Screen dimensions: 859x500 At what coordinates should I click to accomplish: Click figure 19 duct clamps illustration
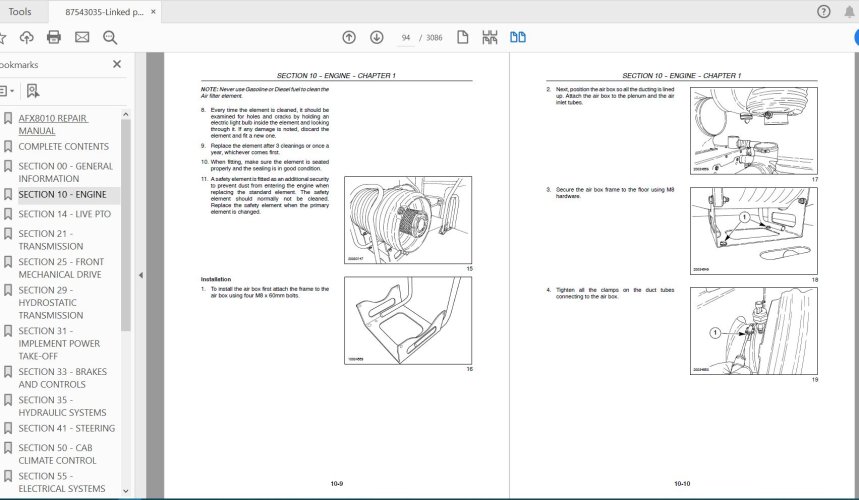point(753,331)
